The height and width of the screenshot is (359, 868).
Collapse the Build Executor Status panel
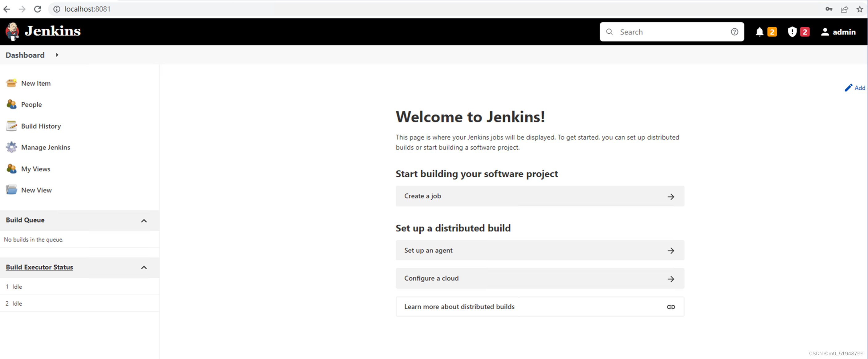coord(144,268)
